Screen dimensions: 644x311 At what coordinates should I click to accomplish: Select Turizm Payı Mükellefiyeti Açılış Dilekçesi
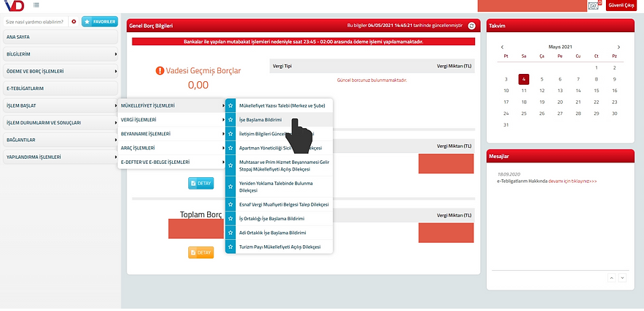284,247
